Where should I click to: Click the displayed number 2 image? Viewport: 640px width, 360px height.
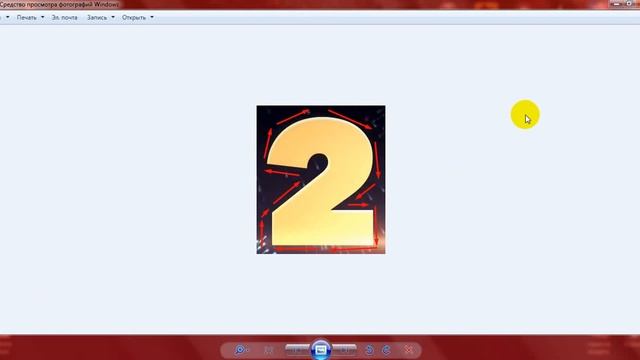[321, 180]
